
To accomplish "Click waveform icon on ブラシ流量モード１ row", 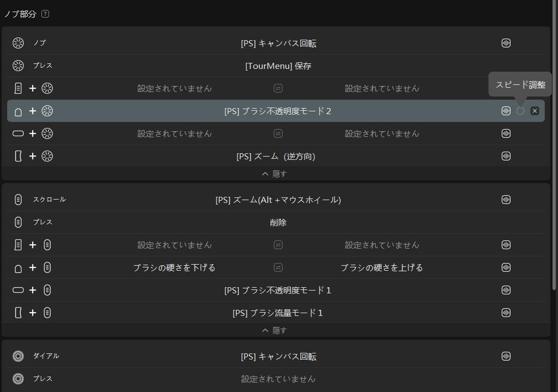I will coord(506,313).
